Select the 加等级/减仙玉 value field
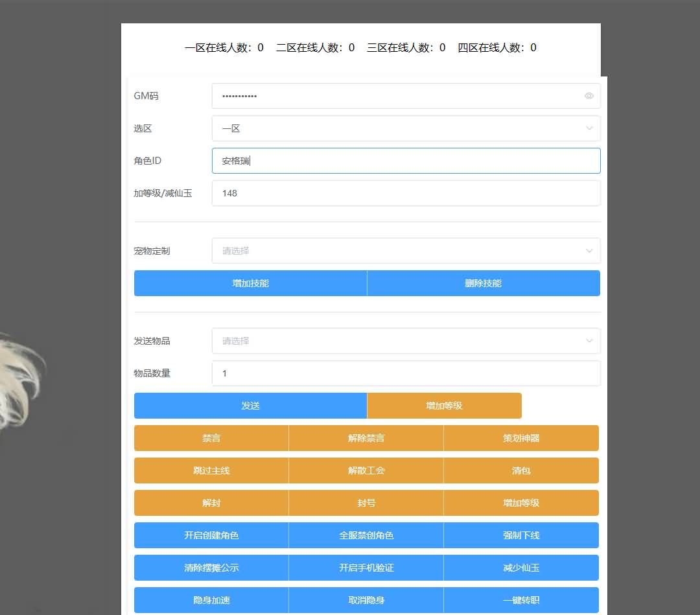The height and width of the screenshot is (615, 700). [x=405, y=193]
